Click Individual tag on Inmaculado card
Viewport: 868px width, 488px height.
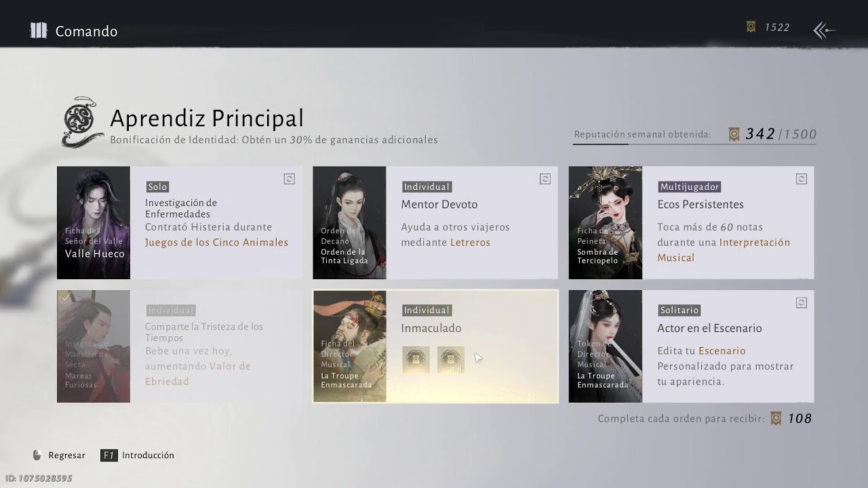(x=427, y=310)
